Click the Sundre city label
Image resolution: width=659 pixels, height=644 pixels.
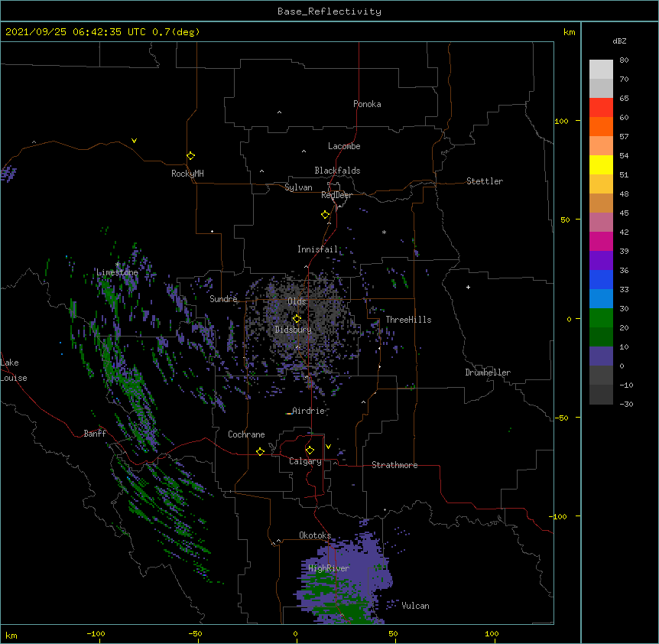[223, 299]
